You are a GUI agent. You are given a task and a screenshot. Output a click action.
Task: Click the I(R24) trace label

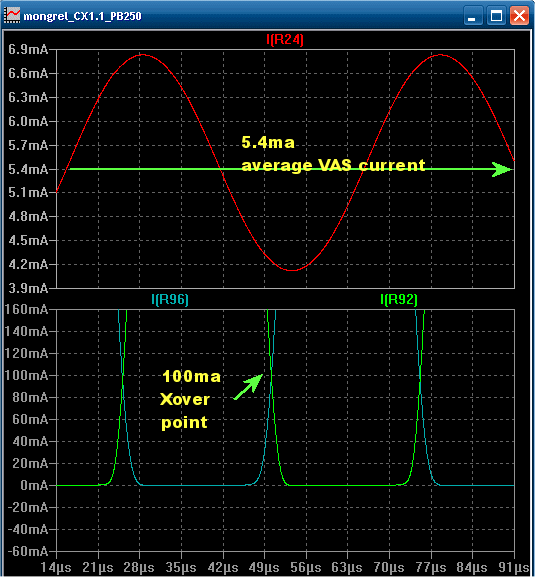point(285,39)
